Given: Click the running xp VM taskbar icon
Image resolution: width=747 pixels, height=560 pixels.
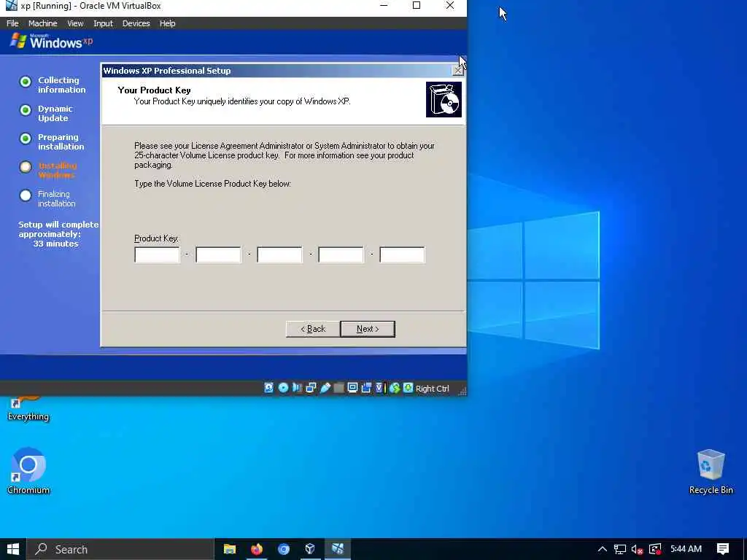Looking at the screenshot, I should [338, 549].
